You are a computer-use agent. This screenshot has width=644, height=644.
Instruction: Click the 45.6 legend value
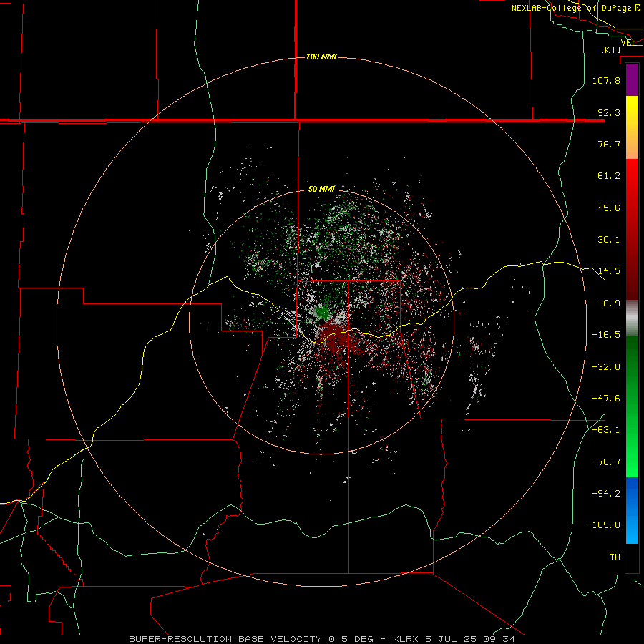(609, 208)
